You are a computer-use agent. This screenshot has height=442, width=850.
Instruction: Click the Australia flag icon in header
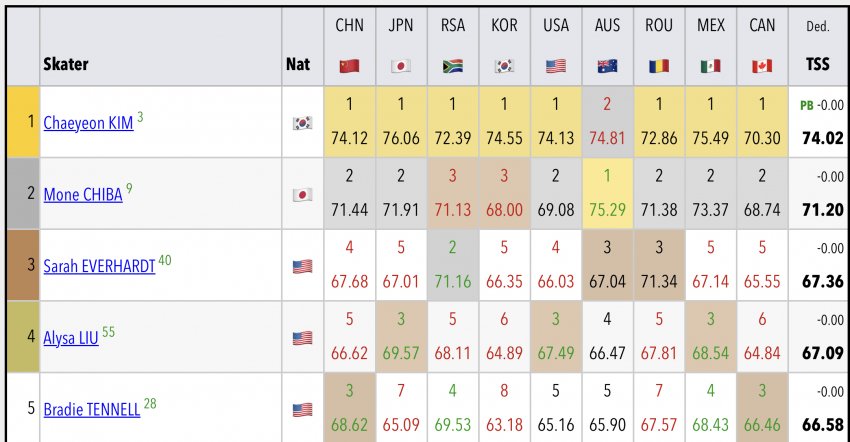tap(607, 66)
